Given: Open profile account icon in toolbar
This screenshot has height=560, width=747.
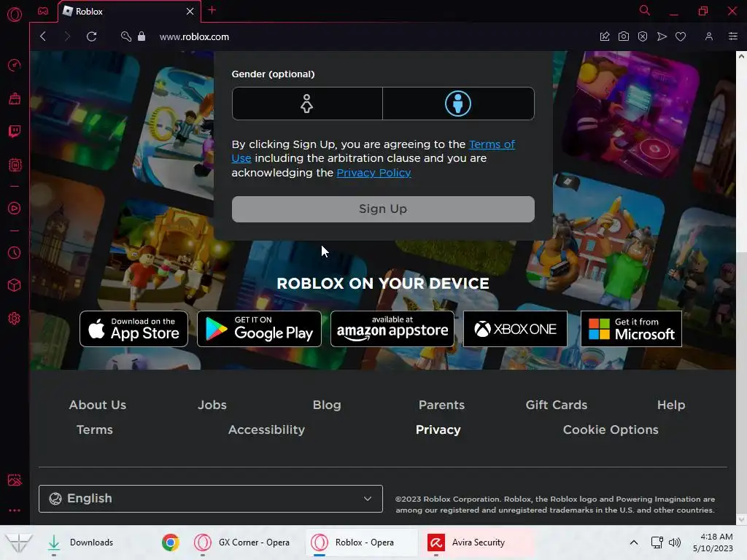Looking at the screenshot, I should pos(709,36).
